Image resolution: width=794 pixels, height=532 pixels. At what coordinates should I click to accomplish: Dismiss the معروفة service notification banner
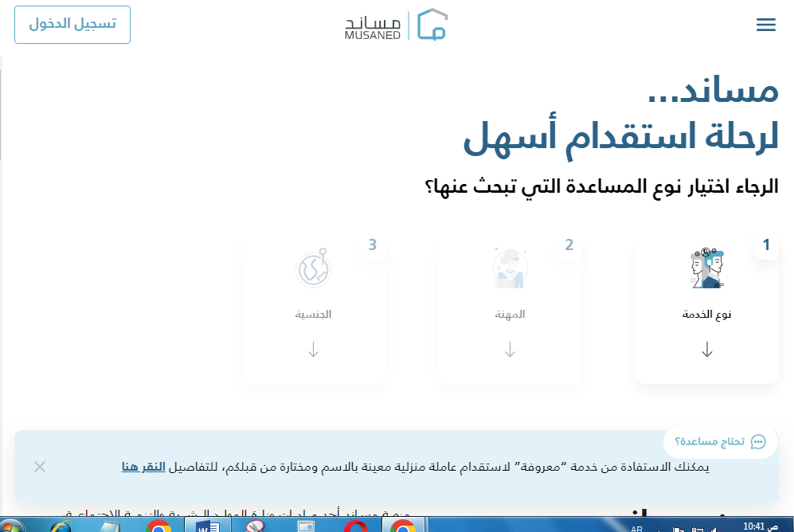pos(40,467)
